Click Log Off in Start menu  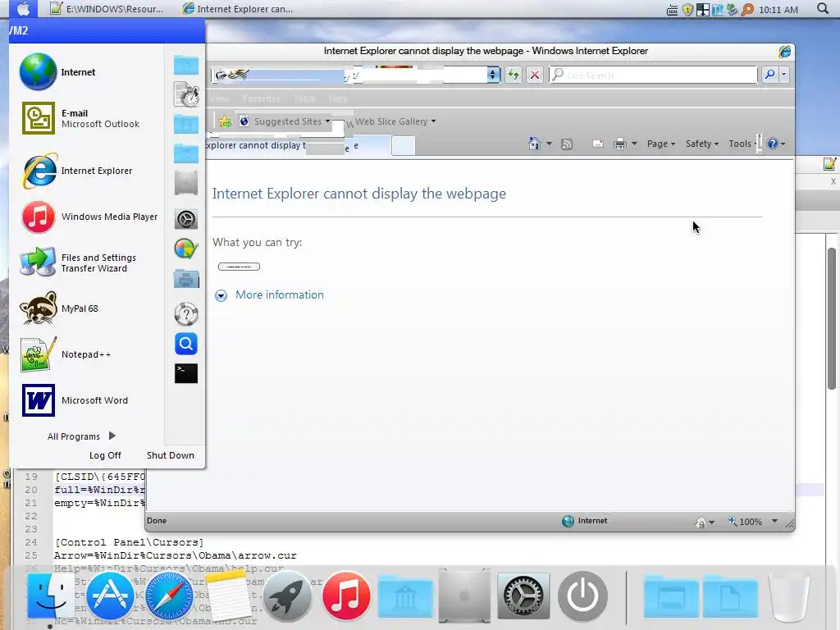coord(105,454)
